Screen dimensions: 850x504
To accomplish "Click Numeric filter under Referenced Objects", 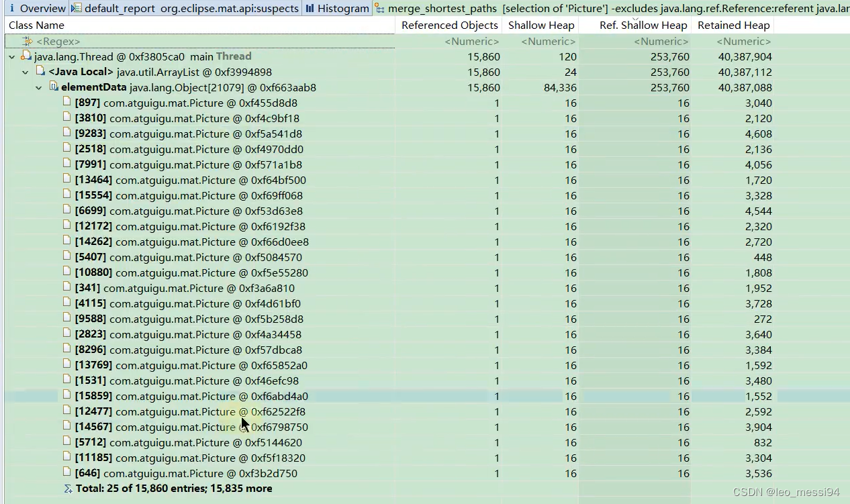I will tap(472, 42).
